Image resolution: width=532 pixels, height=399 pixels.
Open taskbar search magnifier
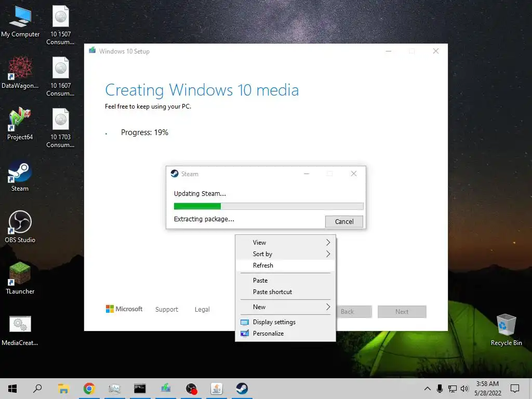coord(37,389)
